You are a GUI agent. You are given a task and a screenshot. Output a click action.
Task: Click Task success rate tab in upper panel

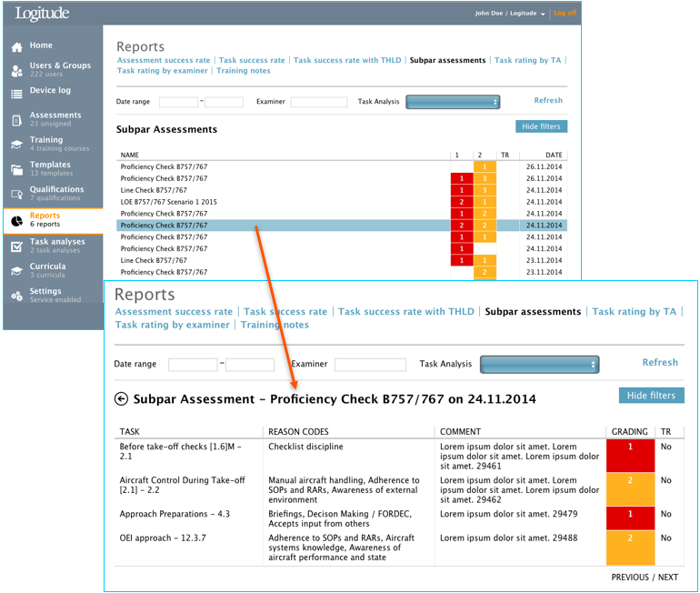(252, 60)
